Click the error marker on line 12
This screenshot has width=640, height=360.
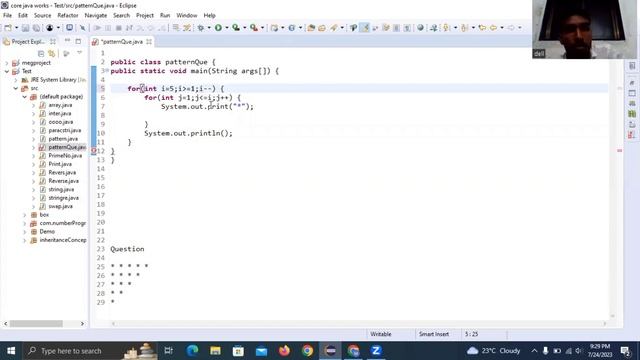93,151
